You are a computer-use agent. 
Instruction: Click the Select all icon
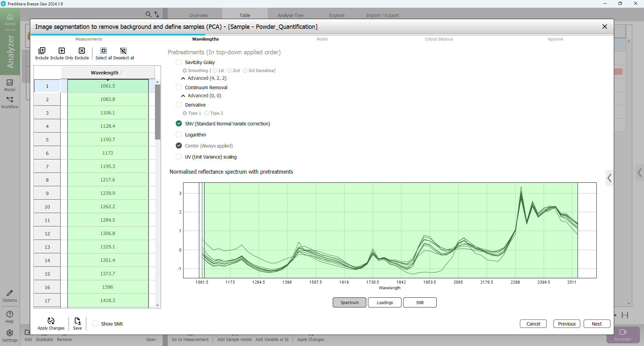point(104,51)
